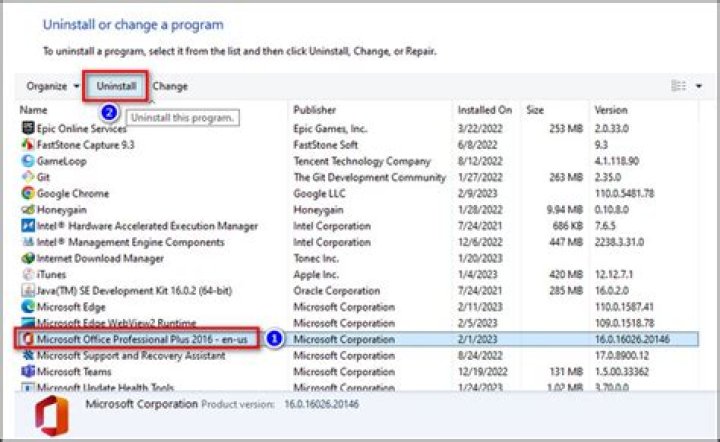Click publisher Oracle Corporation
720x442 pixels.
(337, 291)
